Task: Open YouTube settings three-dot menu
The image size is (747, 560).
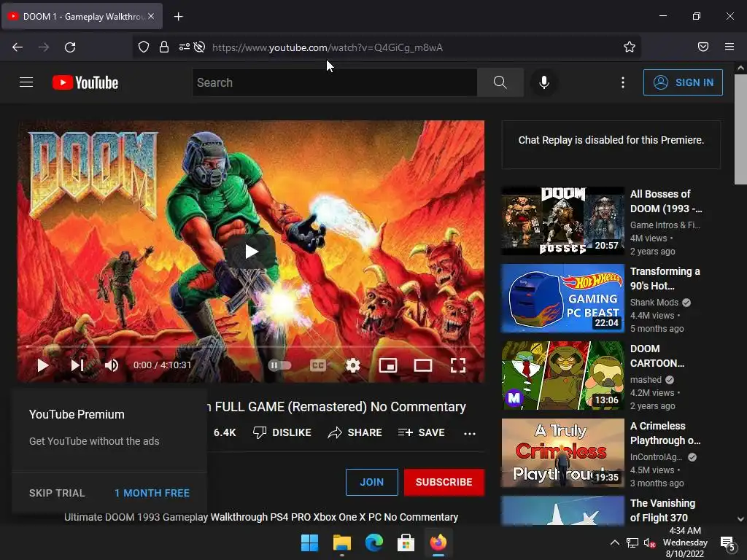Action: click(x=623, y=82)
